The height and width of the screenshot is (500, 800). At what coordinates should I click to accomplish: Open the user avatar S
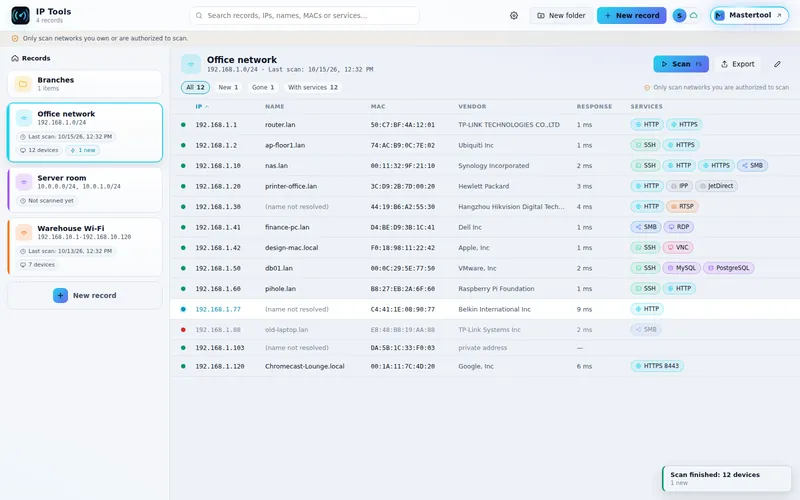(679, 15)
